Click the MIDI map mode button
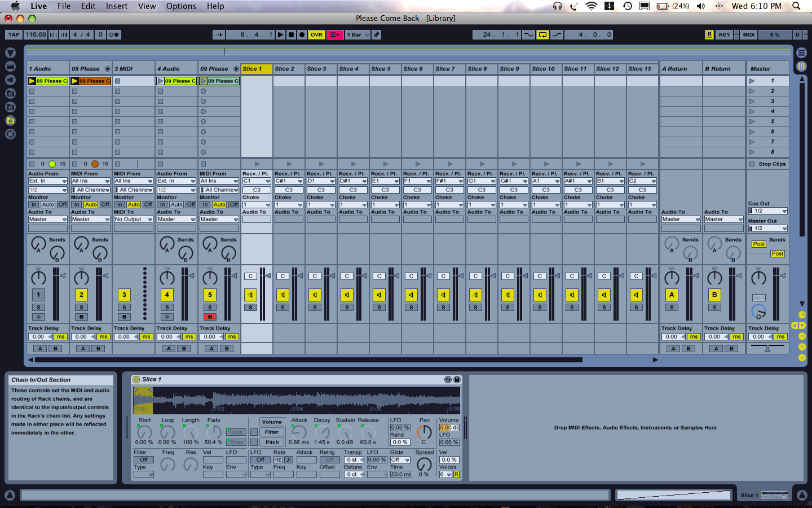Image resolution: width=812 pixels, height=508 pixels. click(749, 34)
